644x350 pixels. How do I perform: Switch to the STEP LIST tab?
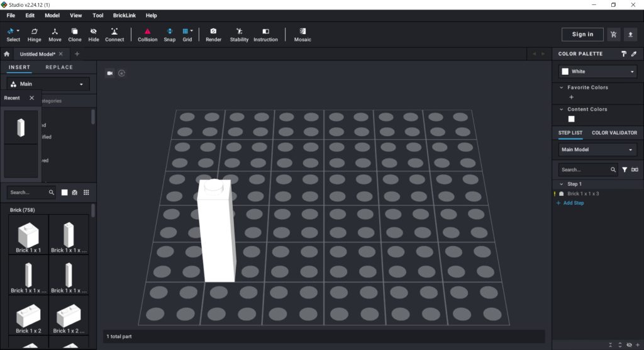[x=570, y=133]
